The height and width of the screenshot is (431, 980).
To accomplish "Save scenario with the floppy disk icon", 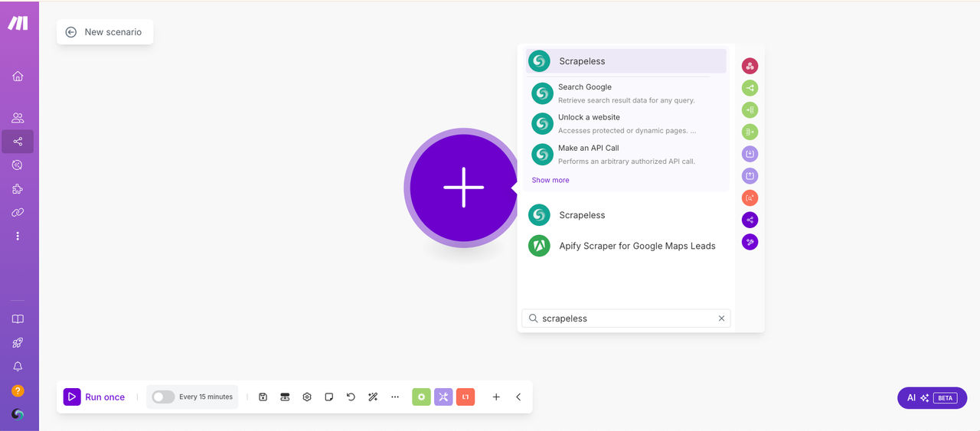I will pyautogui.click(x=263, y=397).
